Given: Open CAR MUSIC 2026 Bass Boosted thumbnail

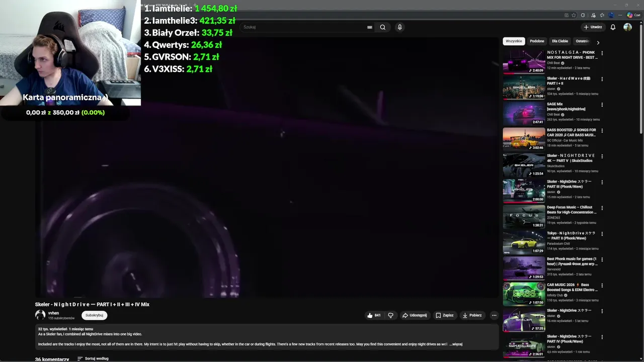Looking at the screenshot, I should pos(524,294).
